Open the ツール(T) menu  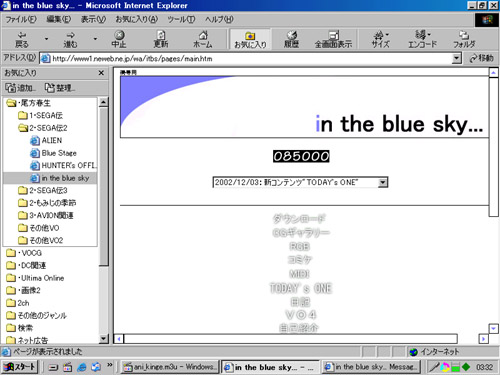(181, 19)
